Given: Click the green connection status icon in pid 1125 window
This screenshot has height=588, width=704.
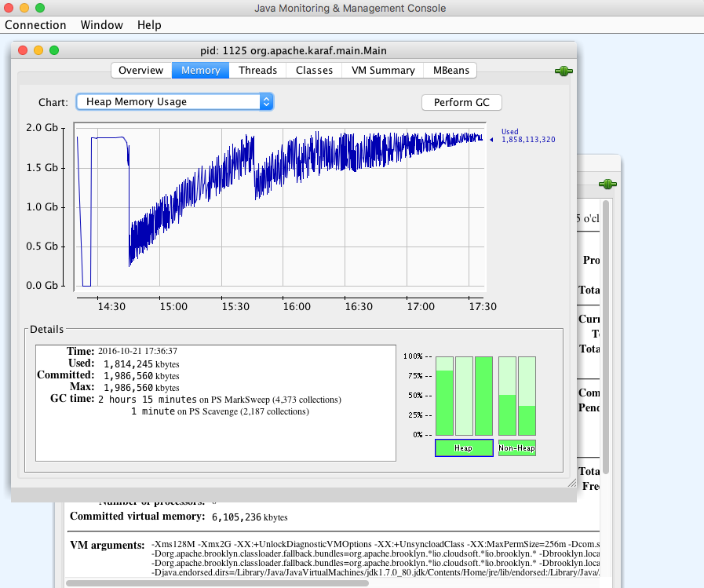Looking at the screenshot, I should pyautogui.click(x=564, y=71).
